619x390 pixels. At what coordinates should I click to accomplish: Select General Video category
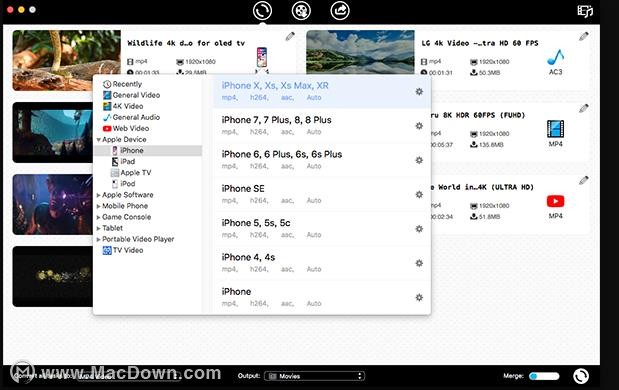tap(131, 95)
